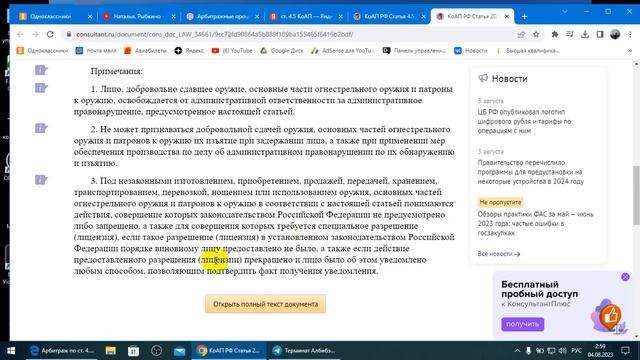Go back to the previous page
Screen dimensions: 640x360
[20, 35]
